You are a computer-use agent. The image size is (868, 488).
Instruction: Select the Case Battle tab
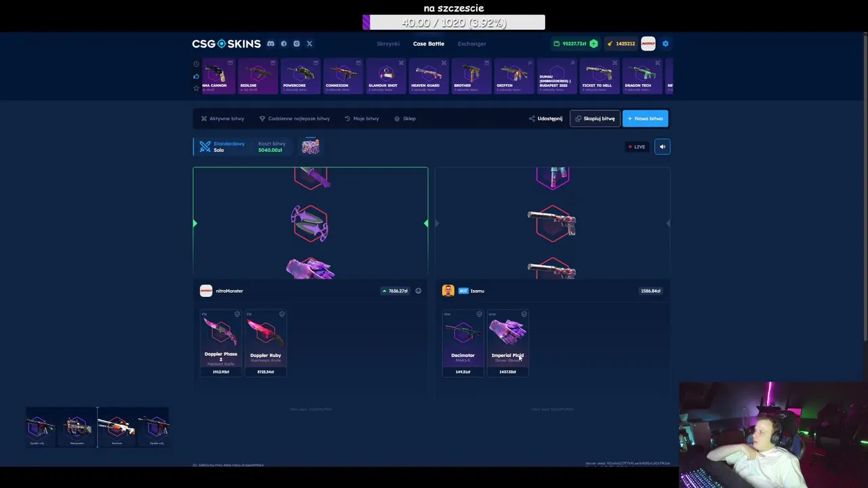(429, 43)
